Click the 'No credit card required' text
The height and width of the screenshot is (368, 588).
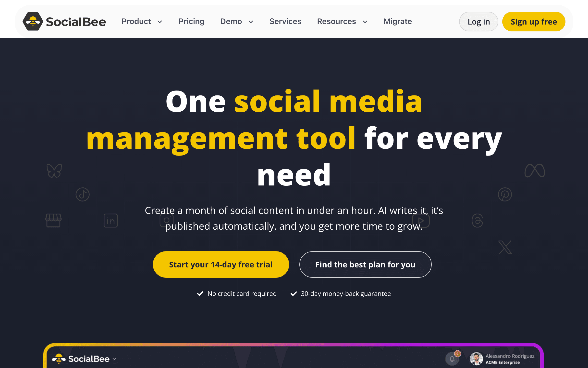242,294
